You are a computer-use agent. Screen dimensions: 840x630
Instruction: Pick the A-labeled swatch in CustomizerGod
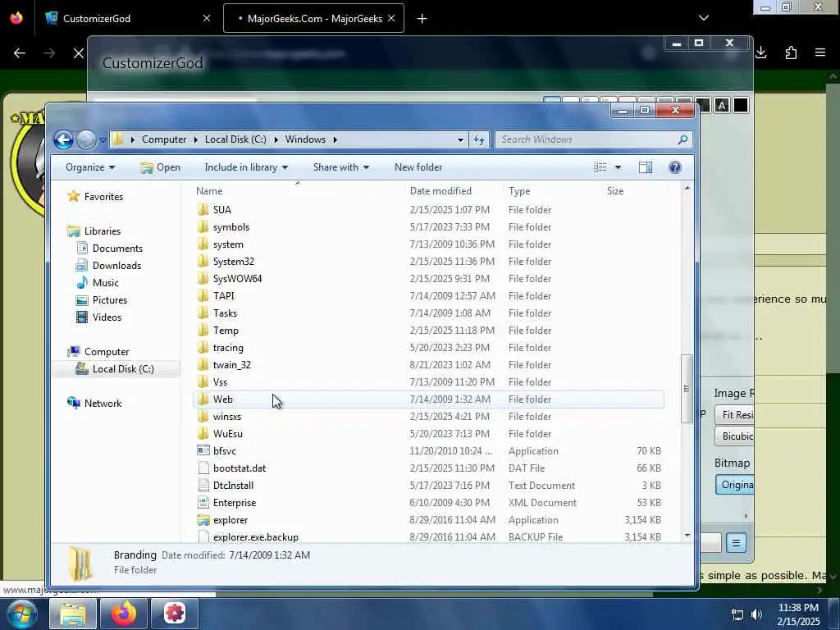pos(722,106)
